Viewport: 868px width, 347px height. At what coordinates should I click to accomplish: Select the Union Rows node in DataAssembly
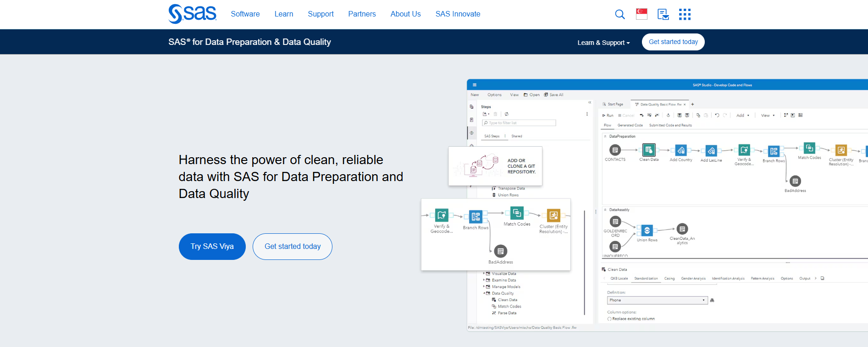point(647,230)
